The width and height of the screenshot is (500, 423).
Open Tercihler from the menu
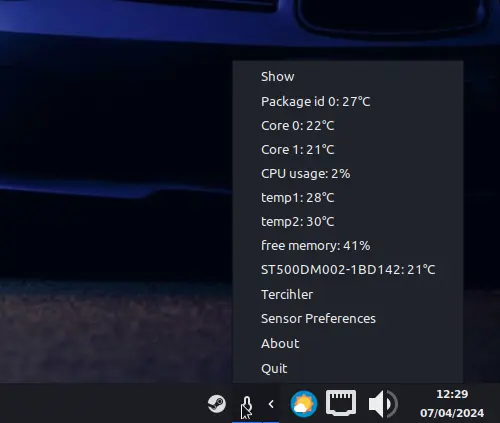(x=348, y=294)
